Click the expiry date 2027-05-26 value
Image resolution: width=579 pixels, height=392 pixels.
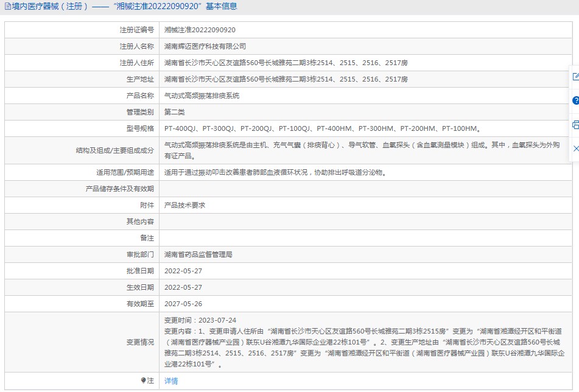click(183, 304)
